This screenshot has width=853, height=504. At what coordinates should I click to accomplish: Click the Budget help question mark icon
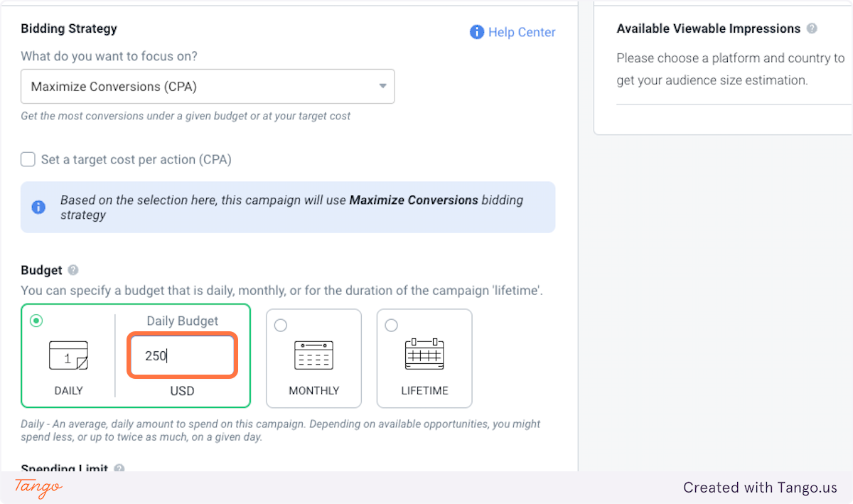coord(73,270)
